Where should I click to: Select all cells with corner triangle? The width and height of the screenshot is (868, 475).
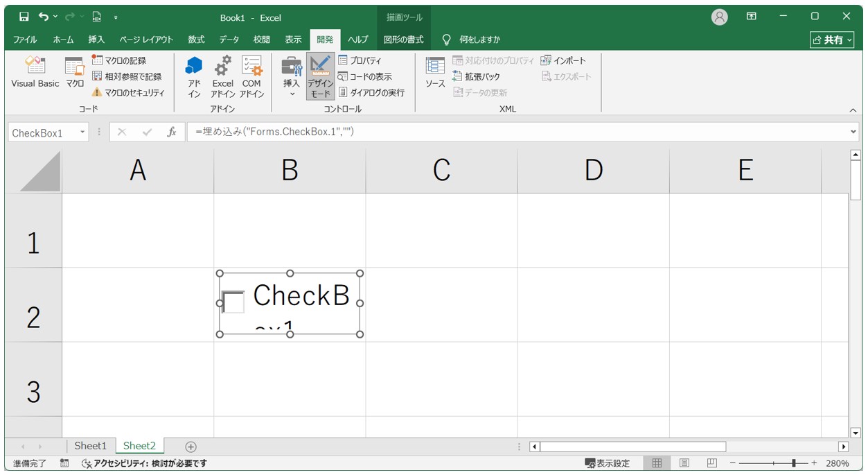(40, 171)
